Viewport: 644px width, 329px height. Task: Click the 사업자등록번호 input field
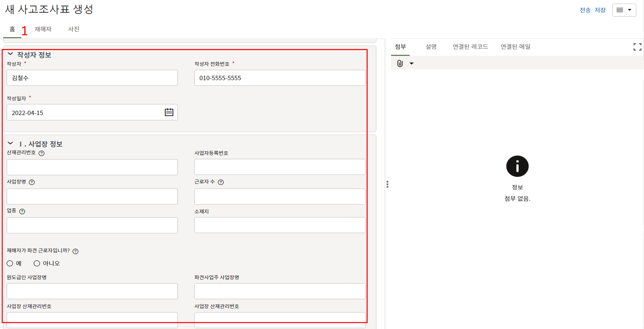pyautogui.click(x=280, y=167)
